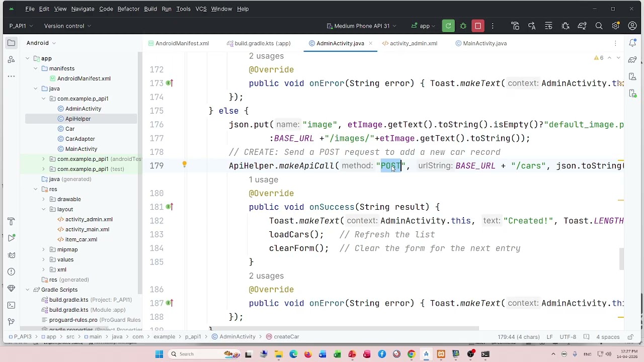Viewport: 644px width, 362px height.
Task: Open the account profile icon
Action: 632,26
